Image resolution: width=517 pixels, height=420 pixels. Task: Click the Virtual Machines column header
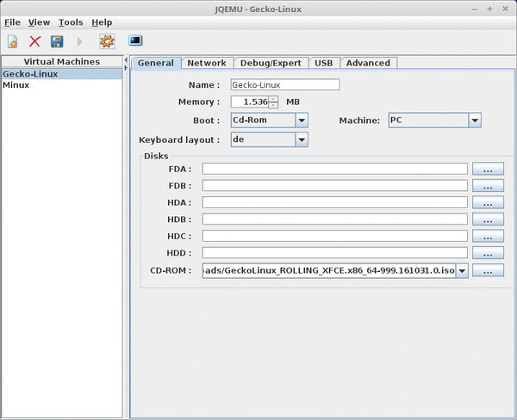coord(62,62)
